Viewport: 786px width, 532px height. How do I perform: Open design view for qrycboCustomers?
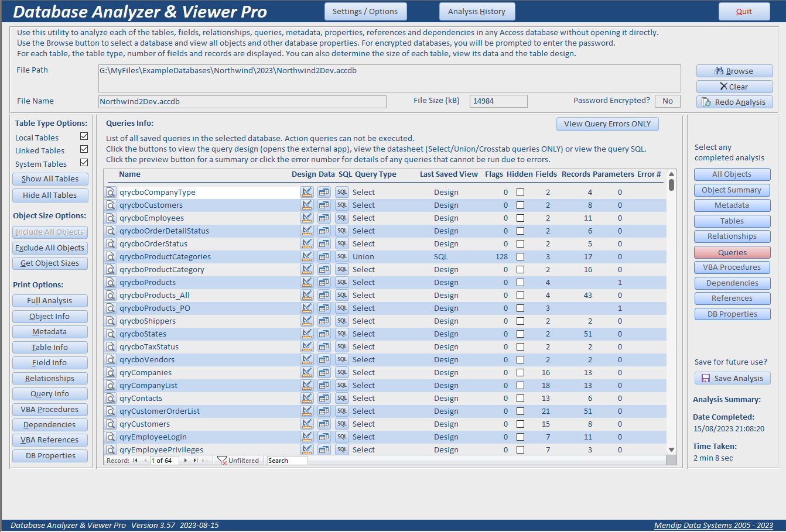[306, 205]
